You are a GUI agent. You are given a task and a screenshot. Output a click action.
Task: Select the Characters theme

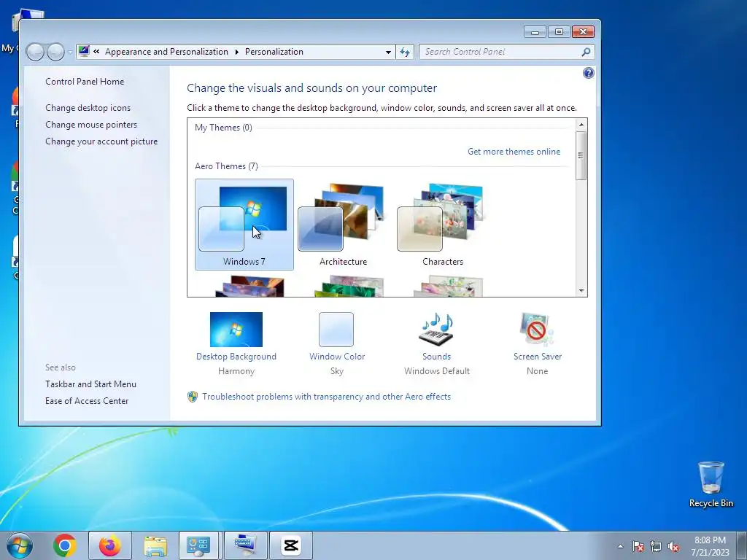pyautogui.click(x=443, y=225)
